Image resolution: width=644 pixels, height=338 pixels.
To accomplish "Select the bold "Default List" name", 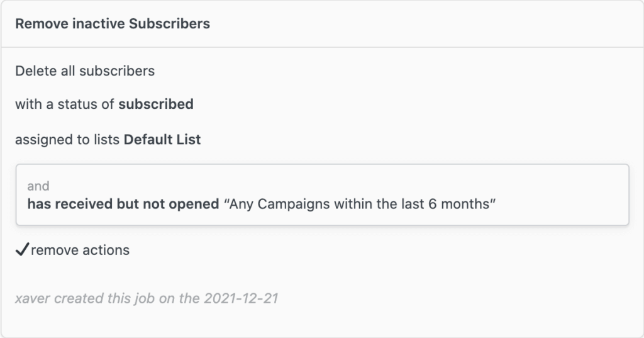I will click(x=162, y=139).
